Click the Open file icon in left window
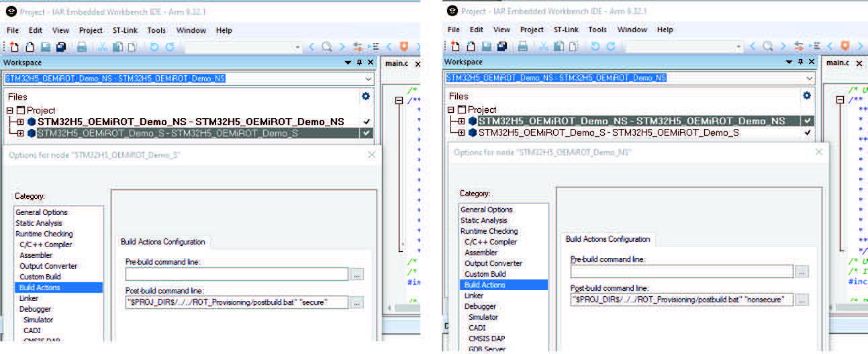The width and height of the screenshot is (868, 354). tap(30, 47)
